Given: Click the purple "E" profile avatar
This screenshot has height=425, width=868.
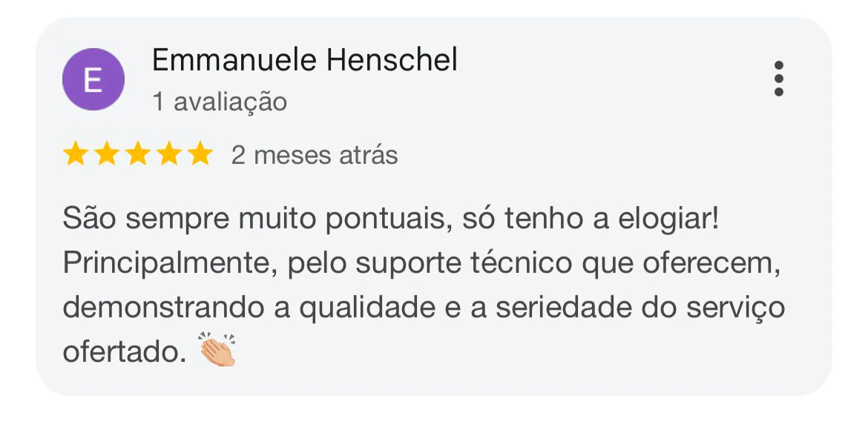Looking at the screenshot, I should coord(93,79).
